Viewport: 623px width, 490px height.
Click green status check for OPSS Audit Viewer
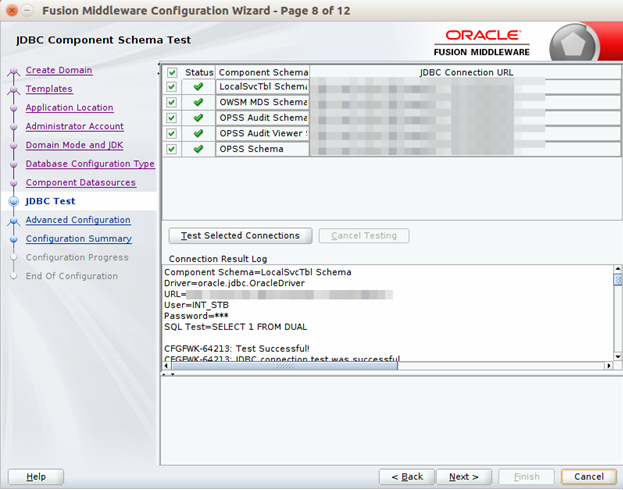click(x=198, y=133)
